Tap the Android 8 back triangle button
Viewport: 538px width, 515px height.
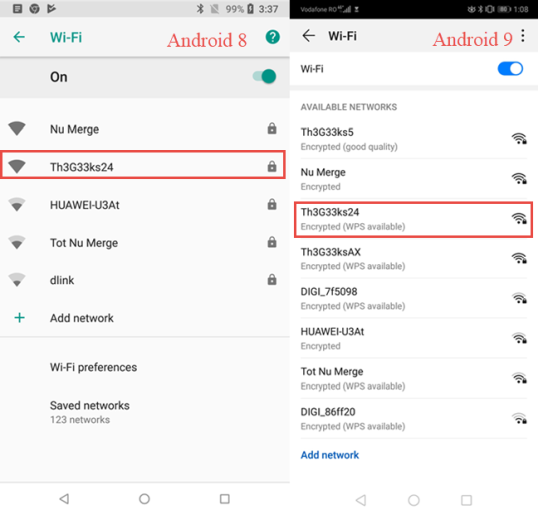point(65,499)
